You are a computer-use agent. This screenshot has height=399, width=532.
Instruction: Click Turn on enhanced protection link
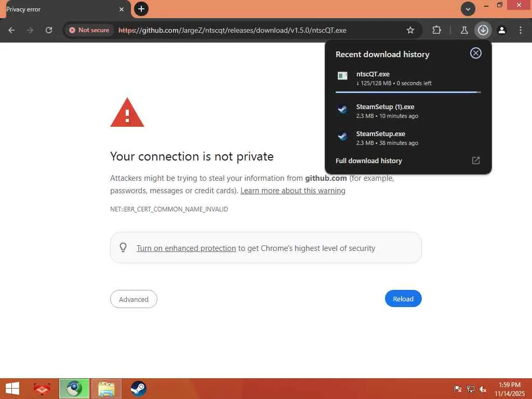186,248
